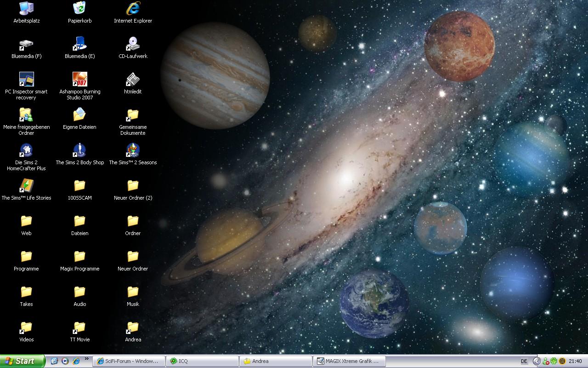Open the DE language bar selector
This screenshot has width=588, height=368.
(x=524, y=361)
